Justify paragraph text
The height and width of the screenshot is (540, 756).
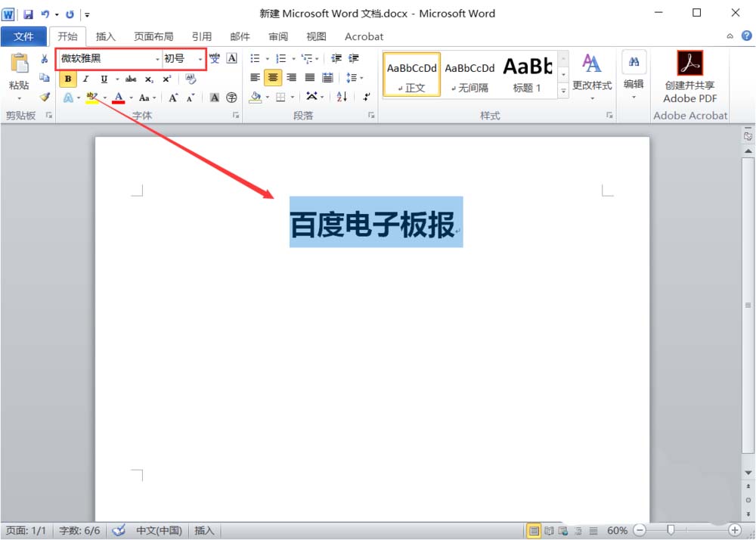(310, 78)
